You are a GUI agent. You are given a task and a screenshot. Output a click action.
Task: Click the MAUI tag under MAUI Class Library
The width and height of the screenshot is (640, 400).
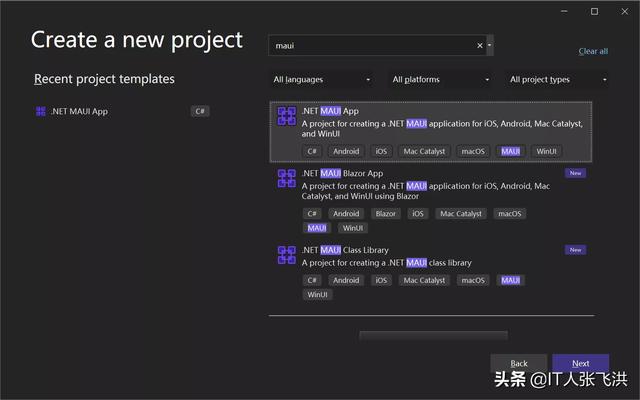point(511,280)
